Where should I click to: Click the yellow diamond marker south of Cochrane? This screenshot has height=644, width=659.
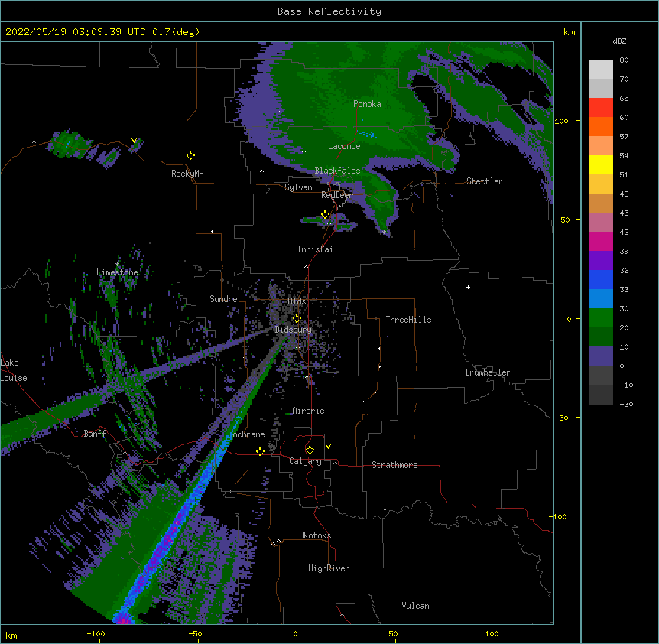pos(260,451)
